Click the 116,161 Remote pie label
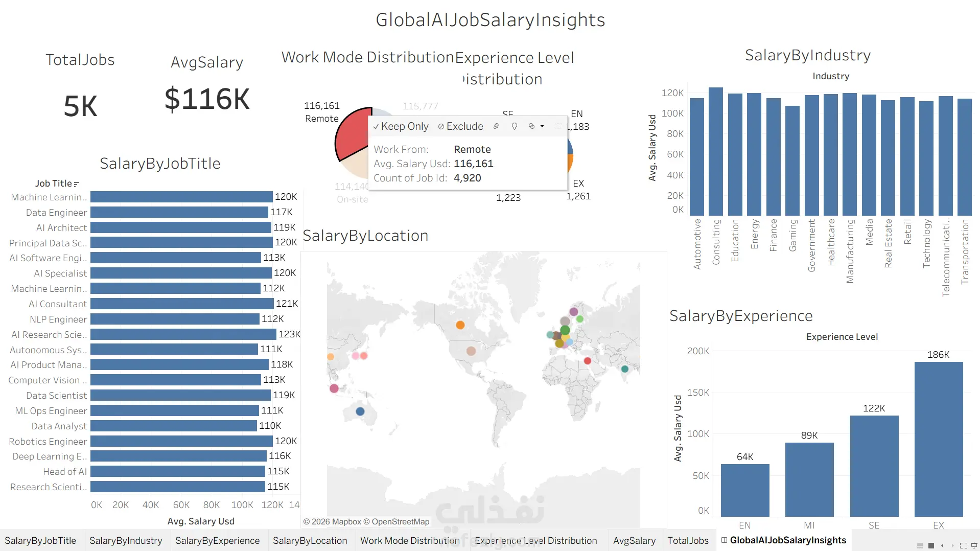Image resolution: width=980 pixels, height=551 pixels. click(x=322, y=112)
